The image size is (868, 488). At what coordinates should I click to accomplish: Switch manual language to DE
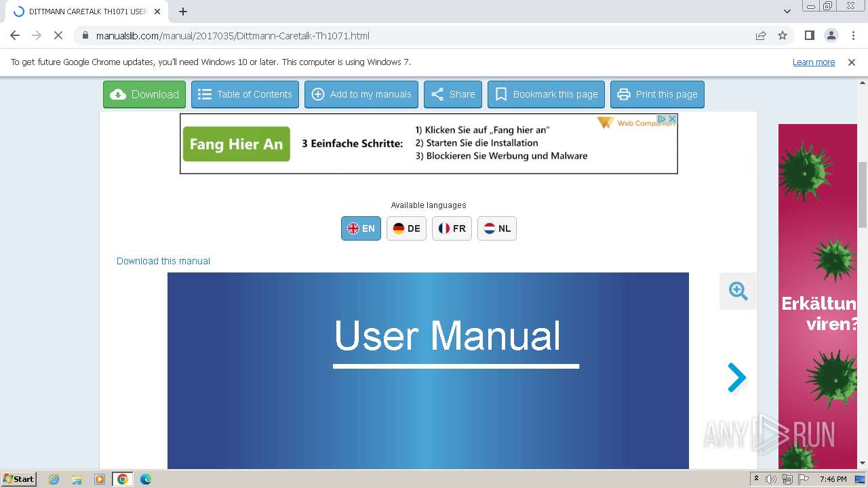[x=406, y=228]
